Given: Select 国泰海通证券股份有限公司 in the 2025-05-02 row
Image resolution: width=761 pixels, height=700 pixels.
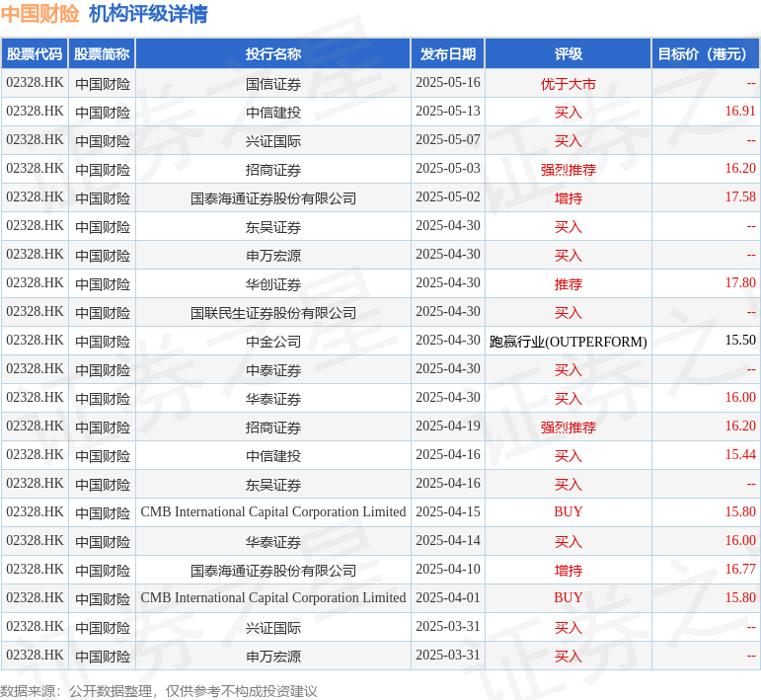Looking at the screenshot, I should click(273, 198).
